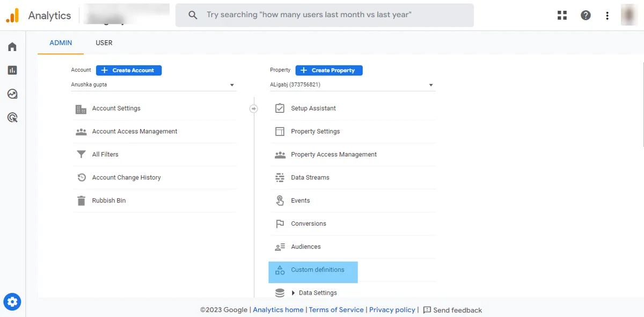Select the ADMIN tab
This screenshot has width=644, height=317.
61,43
